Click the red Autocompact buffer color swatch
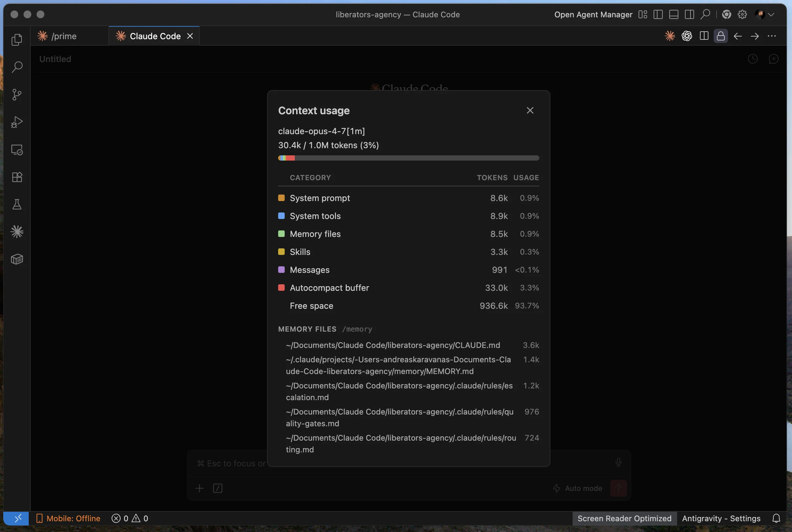792x532 pixels. (x=281, y=288)
